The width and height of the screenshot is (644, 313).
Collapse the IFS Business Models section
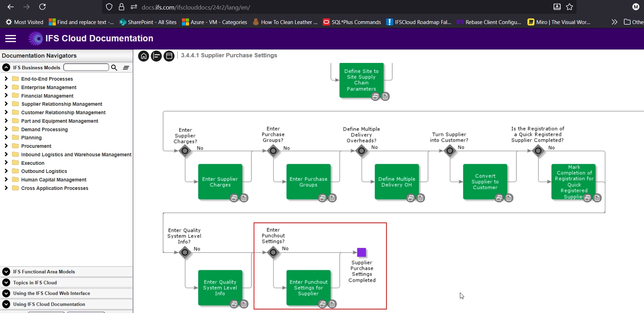pos(6,68)
